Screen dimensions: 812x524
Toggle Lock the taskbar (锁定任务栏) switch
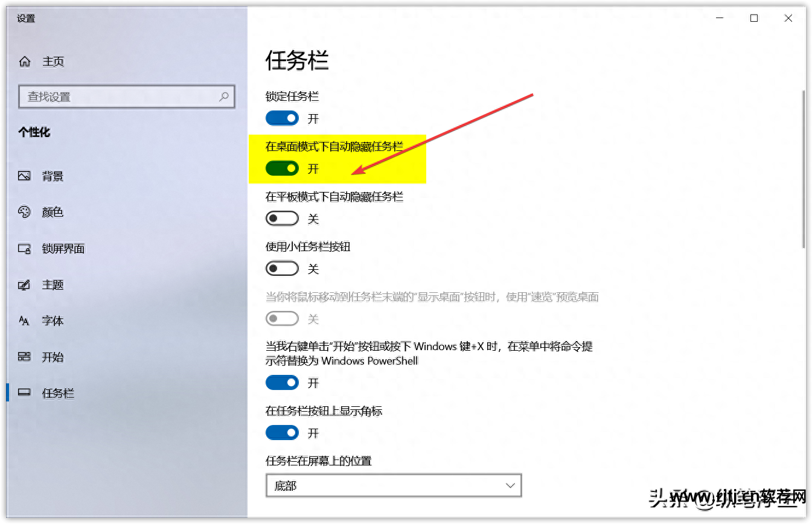pyautogui.click(x=282, y=118)
